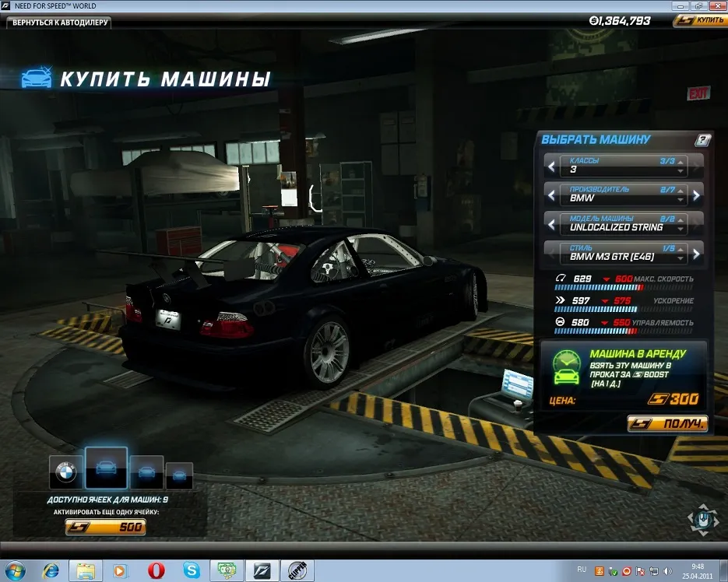Select the highlighted car slot thumbnail

pos(106,468)
